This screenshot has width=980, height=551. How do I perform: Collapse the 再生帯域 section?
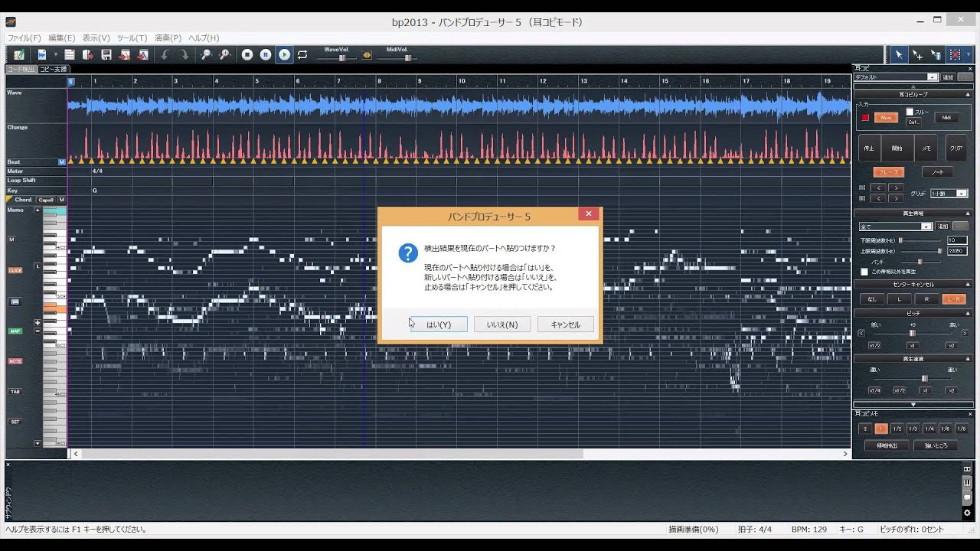click(968, 213)
